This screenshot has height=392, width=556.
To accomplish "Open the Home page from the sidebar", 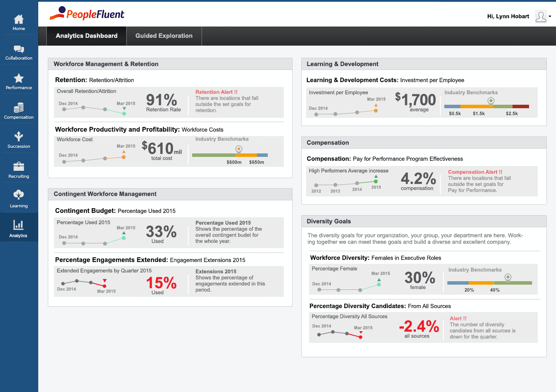I will pyautogui.click(x=19, y=20).
